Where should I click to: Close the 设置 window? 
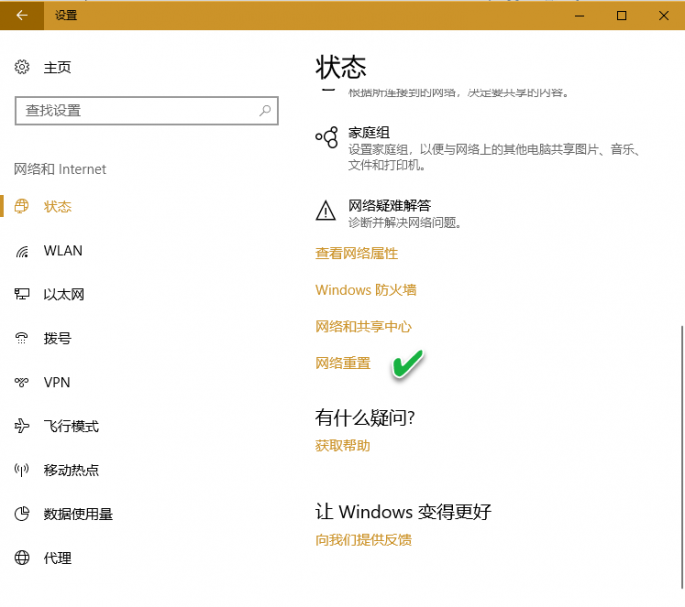pos(664,16)
